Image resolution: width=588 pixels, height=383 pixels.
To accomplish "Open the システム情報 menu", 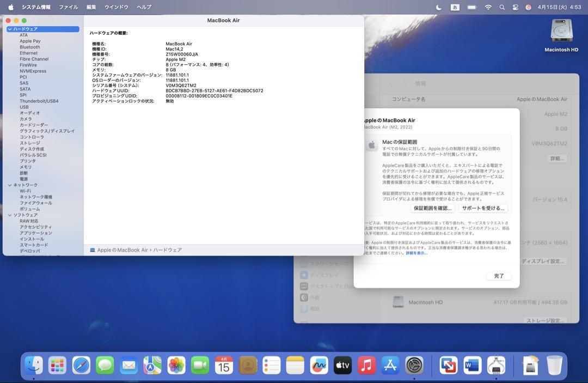I will point(36,7).
